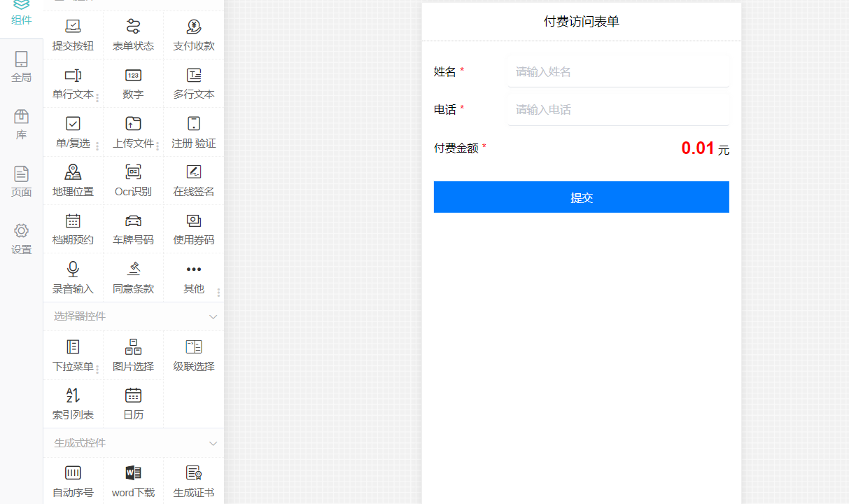Choose the 在线签名 signature component

(x=194, y=173)
